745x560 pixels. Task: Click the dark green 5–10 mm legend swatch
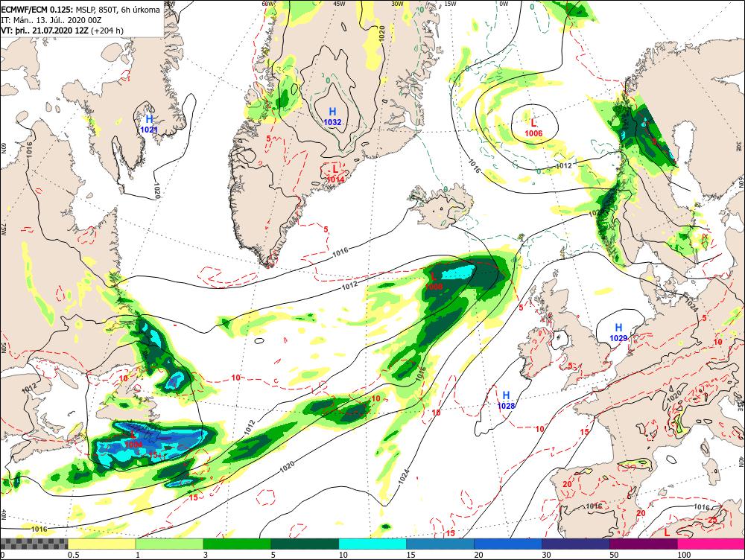point(305,544)
